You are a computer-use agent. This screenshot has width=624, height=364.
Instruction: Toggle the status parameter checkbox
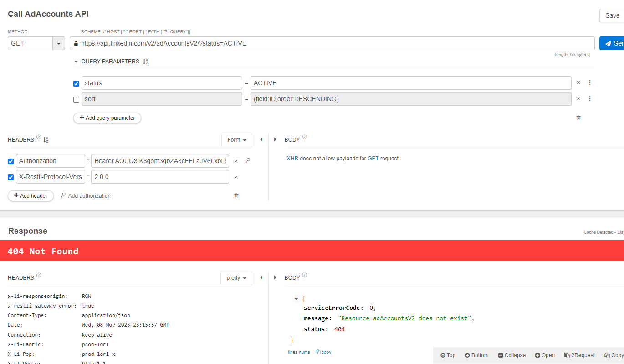76,83
